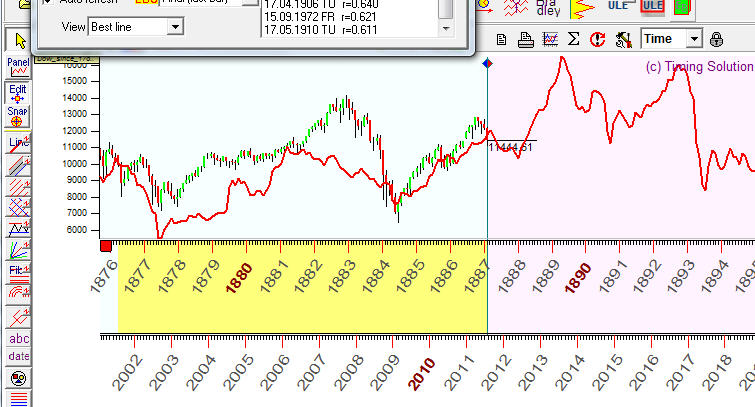Select the red hatched lines tool
Image resolution: width=755 pixels, height=407 pixels.
pos(18,187)
